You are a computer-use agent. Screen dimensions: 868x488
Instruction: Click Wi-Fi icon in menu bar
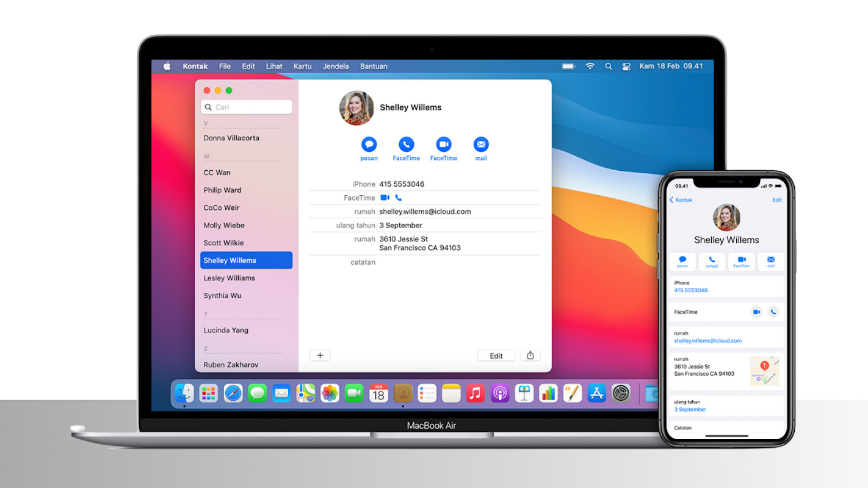590,66
